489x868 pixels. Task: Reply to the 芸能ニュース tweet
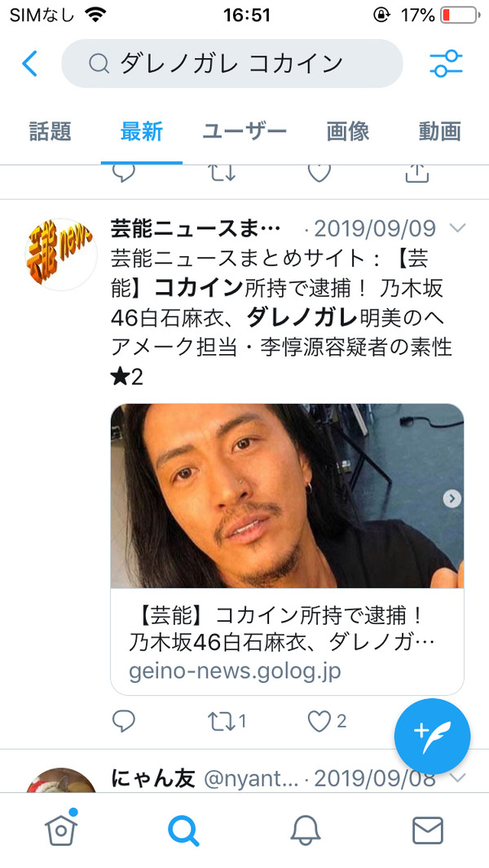(x=123, y=721)
